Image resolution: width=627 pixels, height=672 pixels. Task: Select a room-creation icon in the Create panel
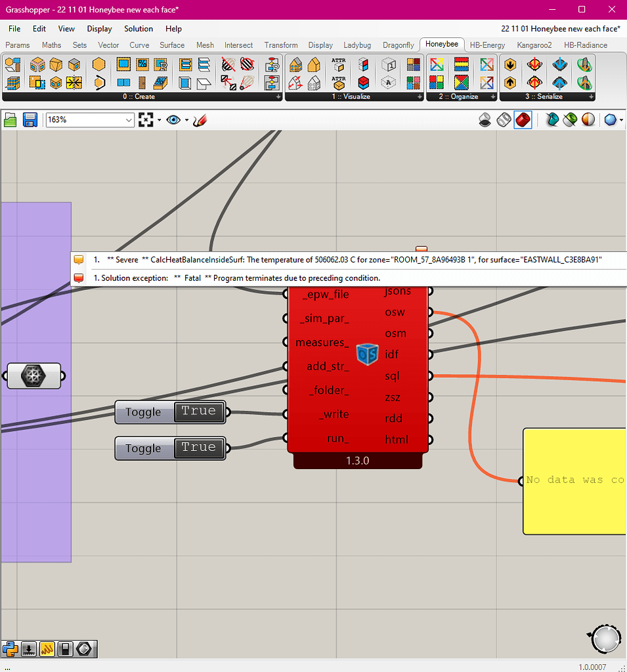click(x=37, y=66)
